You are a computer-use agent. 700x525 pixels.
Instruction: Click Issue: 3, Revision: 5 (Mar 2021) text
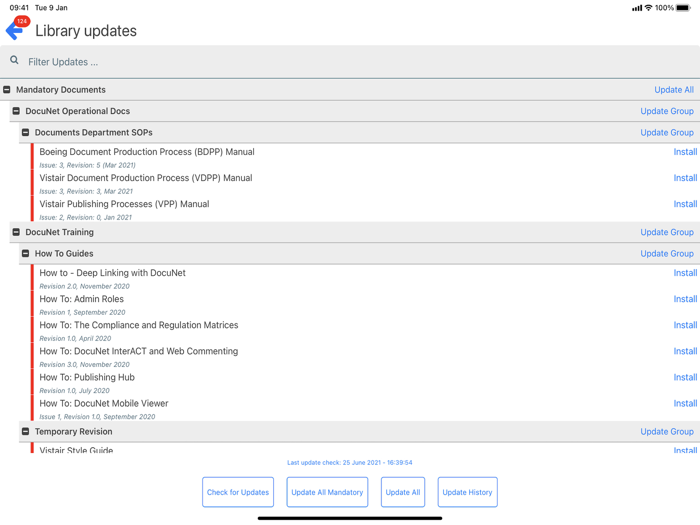click(x=88, y=165)
